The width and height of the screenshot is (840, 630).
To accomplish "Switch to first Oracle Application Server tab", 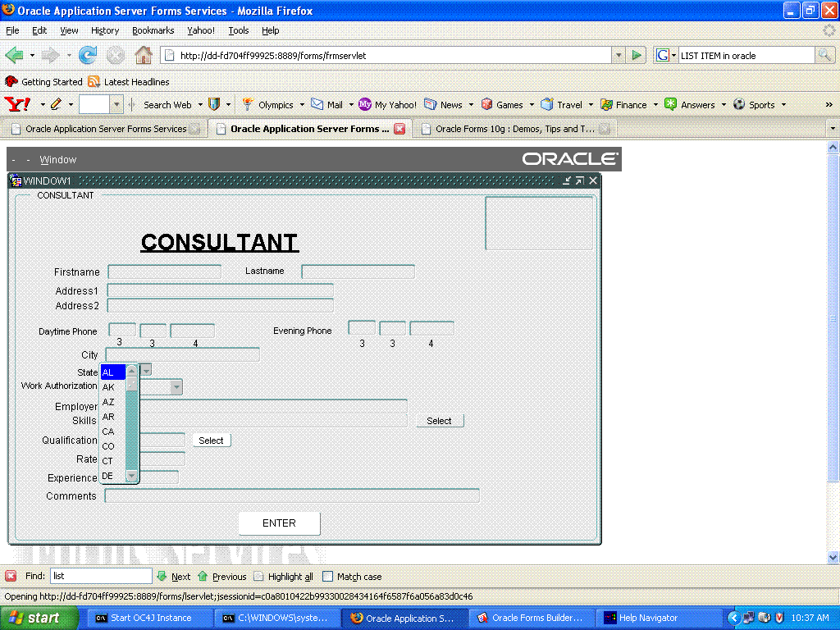I will (x=105, y=129).
